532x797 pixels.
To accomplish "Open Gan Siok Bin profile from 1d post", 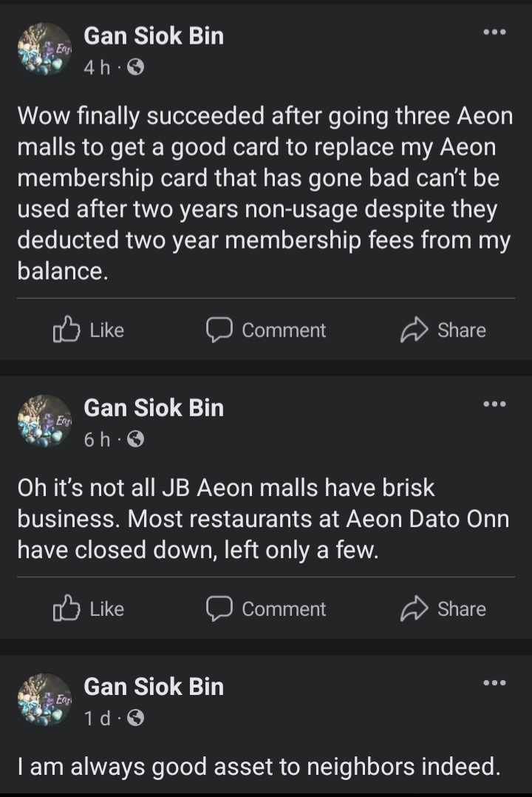I will point(154,686).
